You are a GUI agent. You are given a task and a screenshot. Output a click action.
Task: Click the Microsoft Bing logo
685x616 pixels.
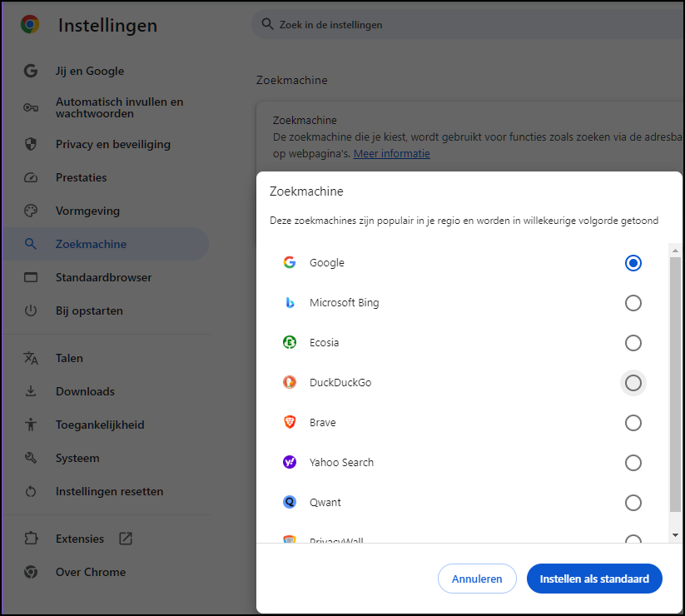(x=290, y=302)
